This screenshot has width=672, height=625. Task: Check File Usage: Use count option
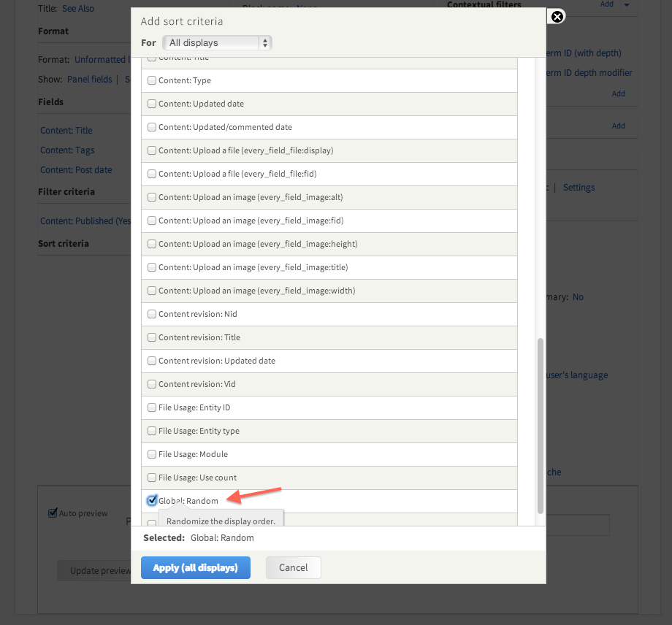click(x=152, y=478)
